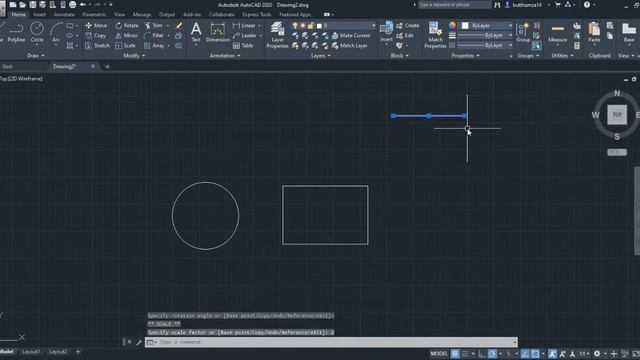Click the Erase pencil icon in Modify
The height and width of the screenshot is (360, 640).
click(179, 25)
